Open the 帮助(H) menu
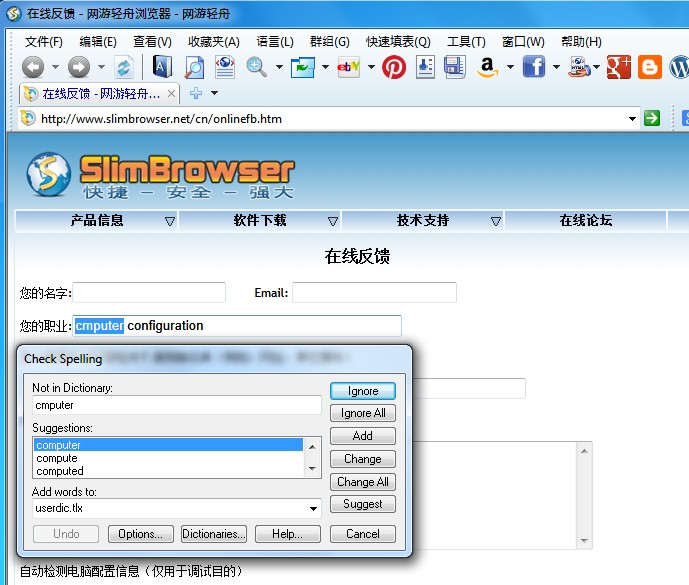 (x=581, y=42)
